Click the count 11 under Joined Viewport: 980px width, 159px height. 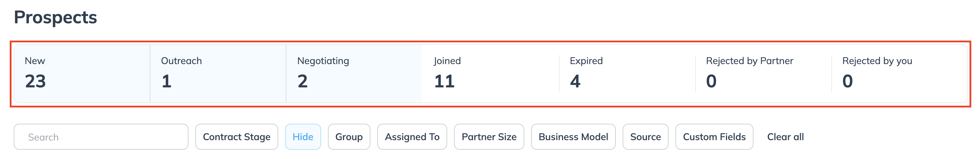click(x=444, y=82)
